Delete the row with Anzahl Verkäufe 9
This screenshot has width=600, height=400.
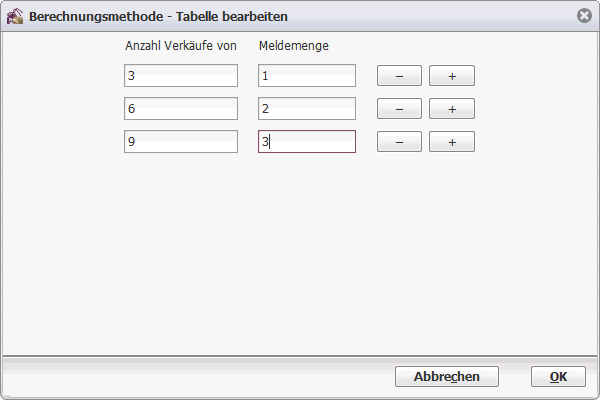click(x=399, y=142)
